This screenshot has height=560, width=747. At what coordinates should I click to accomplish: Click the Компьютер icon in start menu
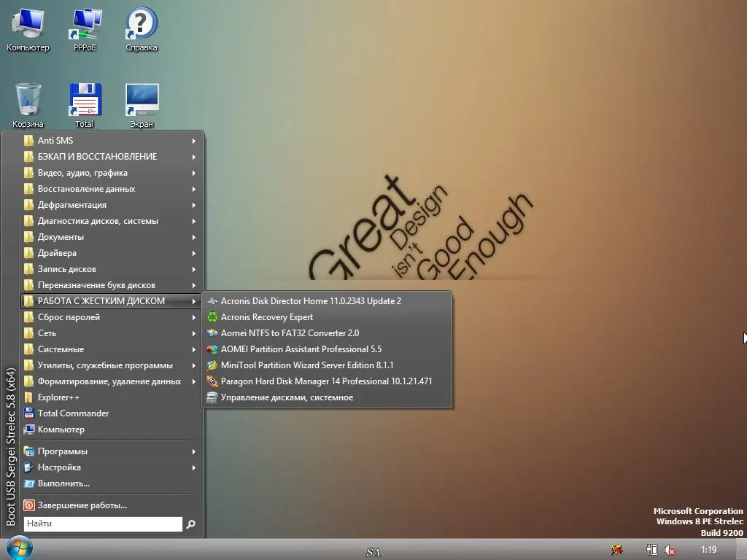[28, 429]
